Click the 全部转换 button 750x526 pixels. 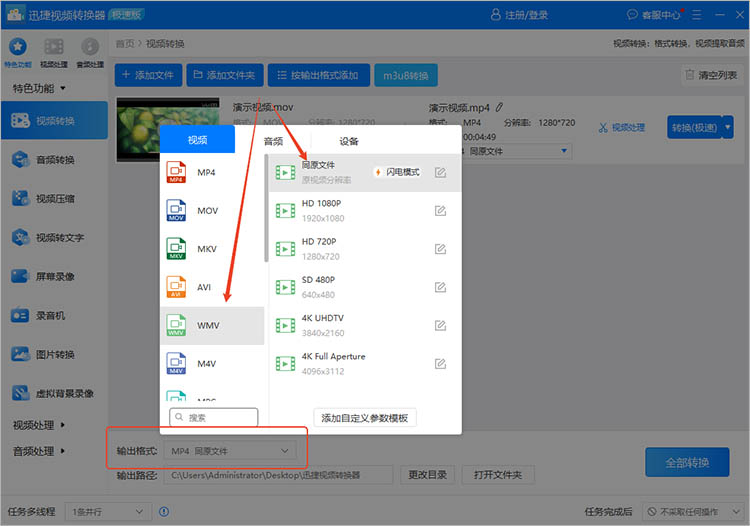[x=687, y=462]
